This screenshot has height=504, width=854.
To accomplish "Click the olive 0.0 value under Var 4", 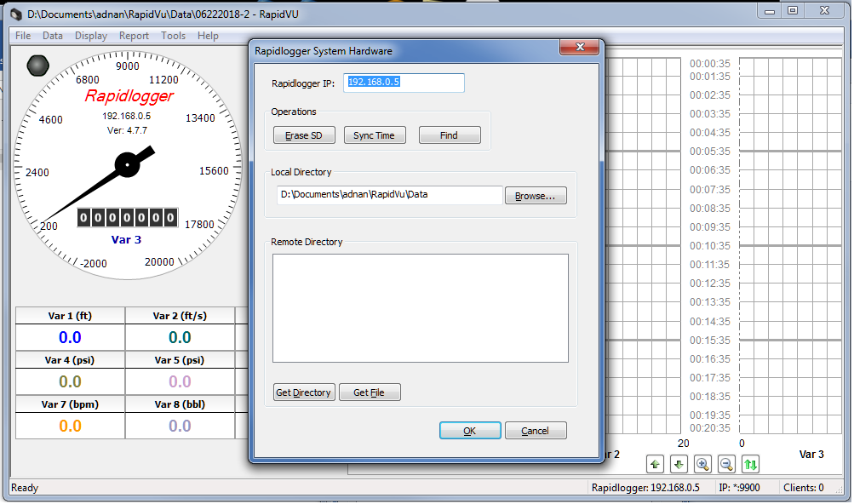I will [71, 382].
